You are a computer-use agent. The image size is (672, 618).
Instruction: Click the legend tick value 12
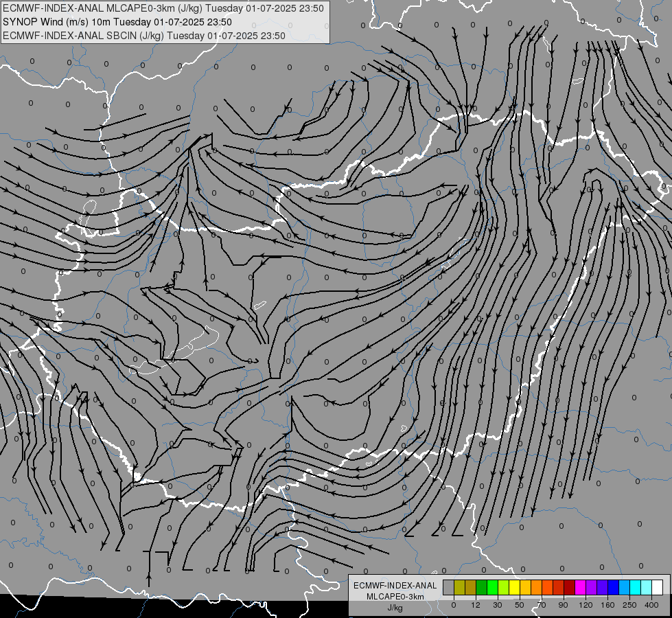coord(476,605)
